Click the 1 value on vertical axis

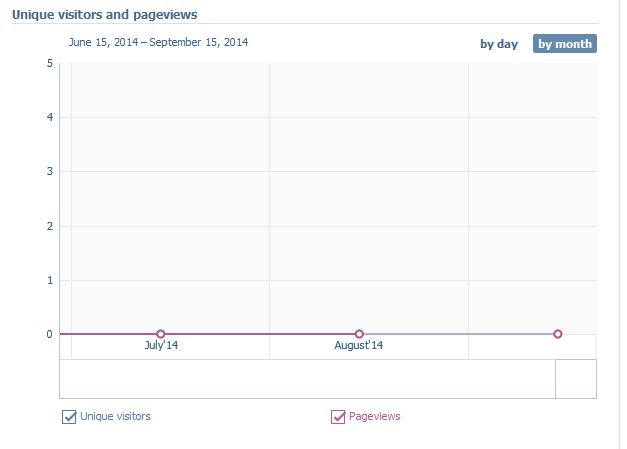(x=49, y=280)
